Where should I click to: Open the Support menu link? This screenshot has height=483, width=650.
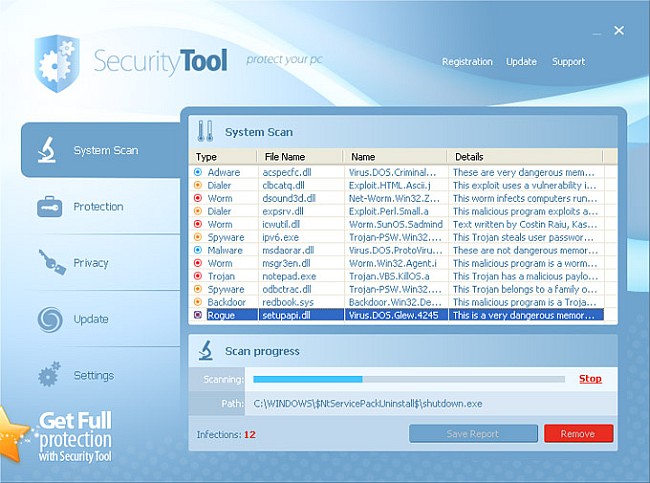click(568, 62)
